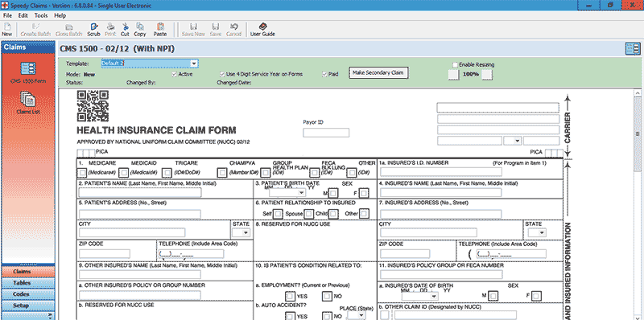The image size is (644, 320).
Task: Switch to the Codes navigation tab
Action: click(x=28, y=294)
